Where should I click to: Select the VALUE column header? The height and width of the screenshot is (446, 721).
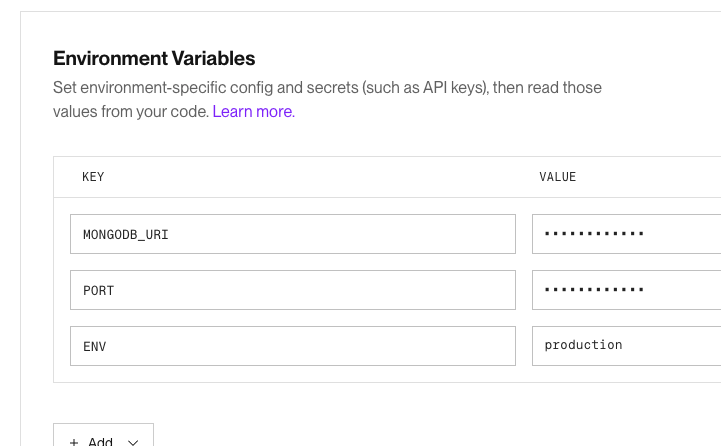[x=558, y=177]
